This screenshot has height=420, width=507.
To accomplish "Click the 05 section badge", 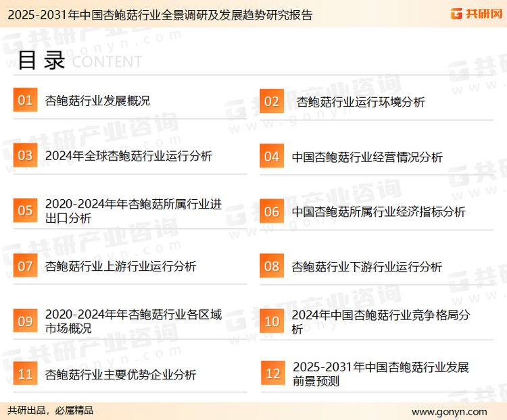I will pos(25,211).
